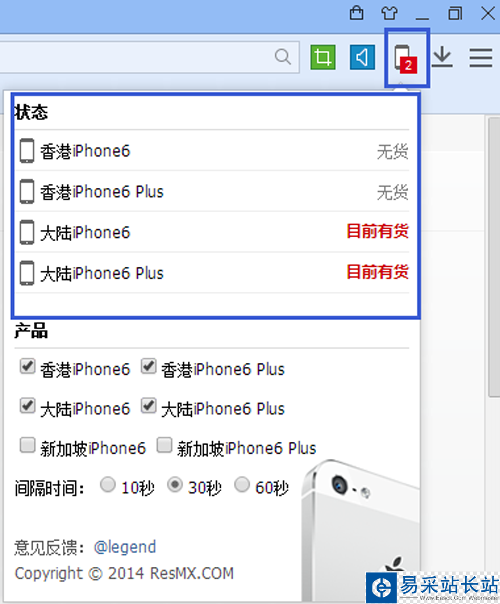
Task: Uncheck 香港iPhone6 product checkbox
Action: (x=27, y=366)
